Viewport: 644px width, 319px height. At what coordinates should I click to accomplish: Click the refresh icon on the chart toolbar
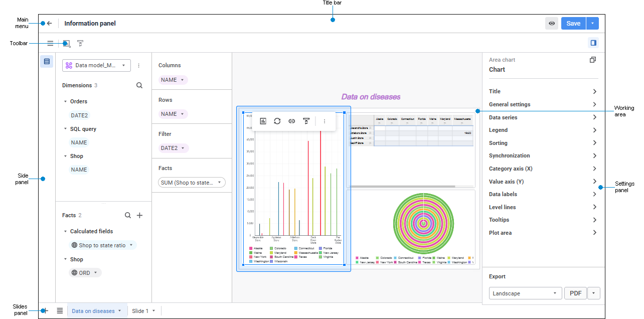pos(277,121)
